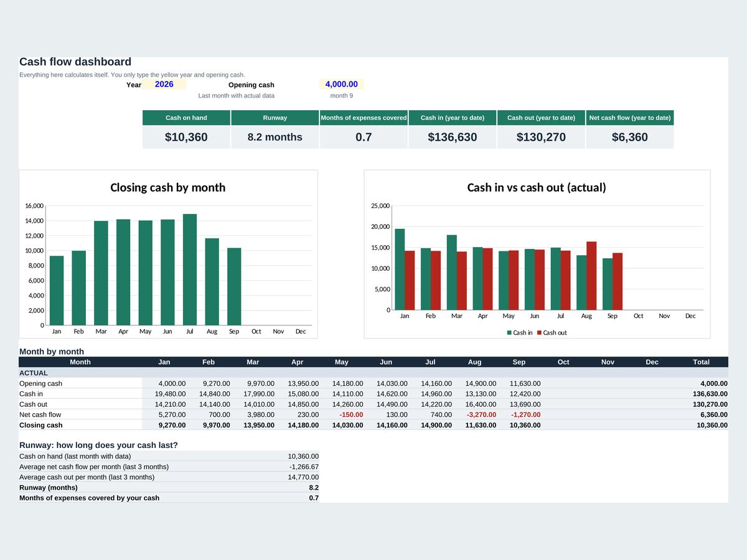Screen dimensions: 747x560
Task: Select average cash out value 14,770.00
Action: [297, 477]
